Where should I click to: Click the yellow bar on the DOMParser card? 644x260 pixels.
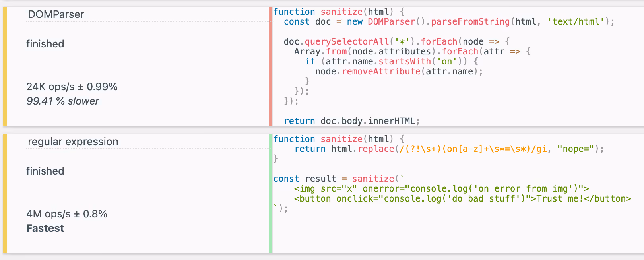point(5,66)
